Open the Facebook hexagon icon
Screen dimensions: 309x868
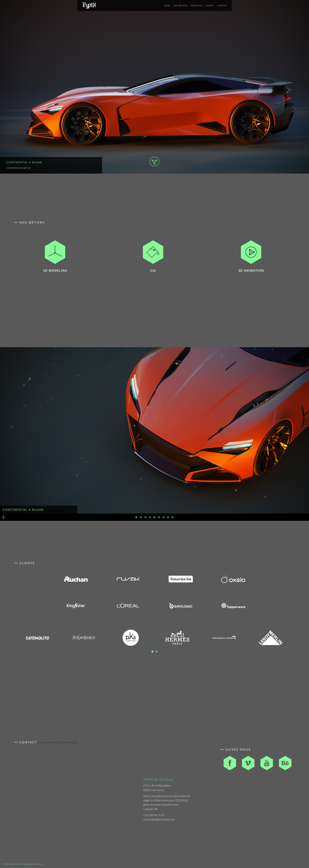tap(230, 763)
